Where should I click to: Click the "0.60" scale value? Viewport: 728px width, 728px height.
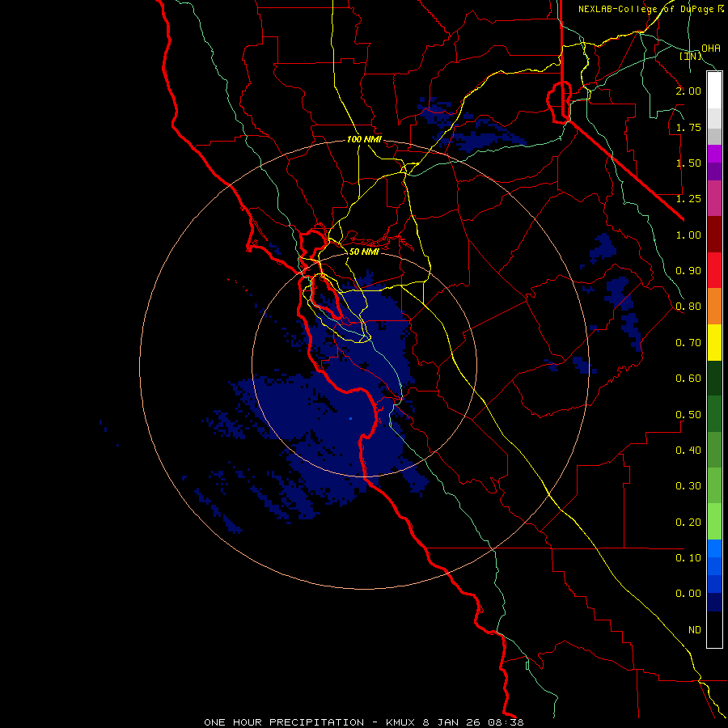click(x=688, y=379)
